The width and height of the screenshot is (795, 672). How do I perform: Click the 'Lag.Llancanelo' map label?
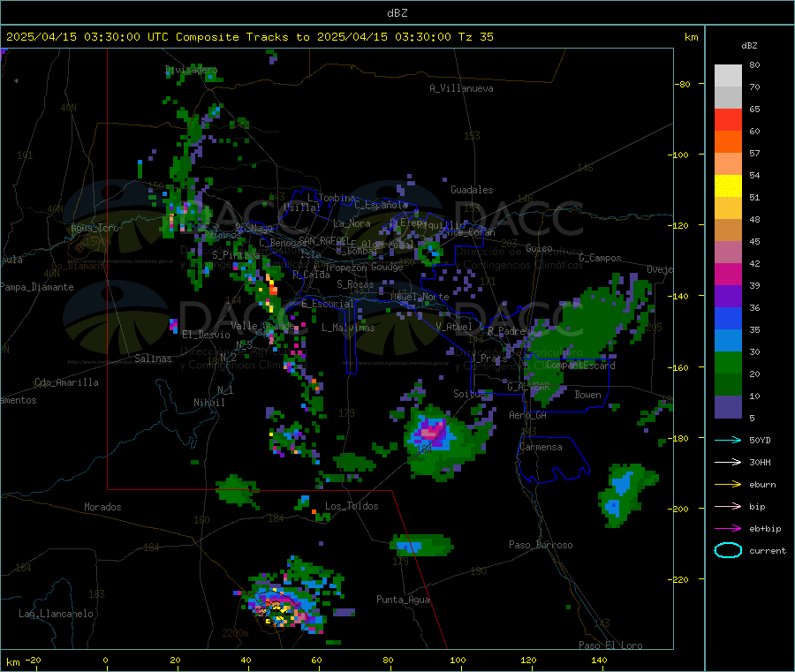click(56, 614)
